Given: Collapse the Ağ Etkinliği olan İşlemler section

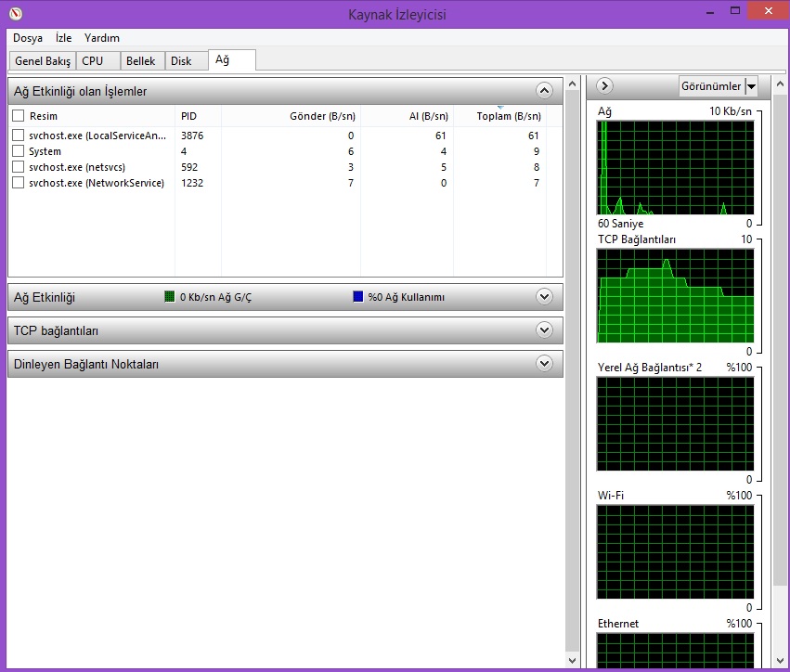Looking at the screenshot, I should tap(544, 91).
